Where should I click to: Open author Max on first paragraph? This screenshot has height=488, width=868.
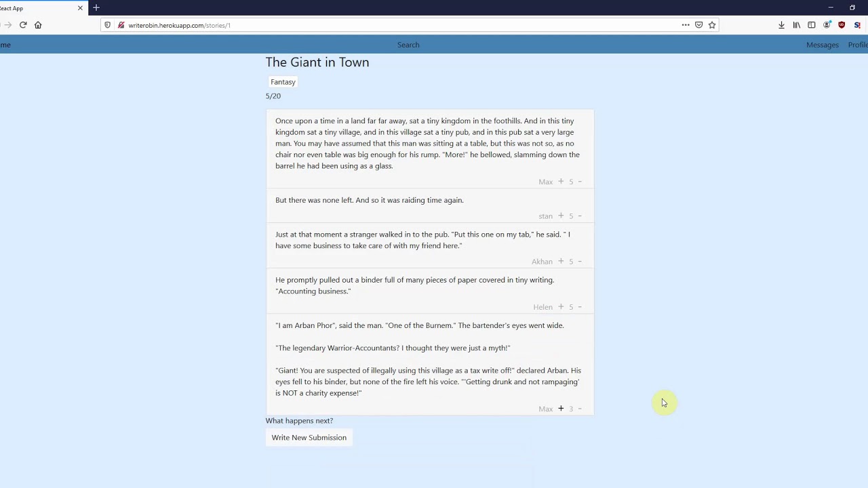click(546, 182)
